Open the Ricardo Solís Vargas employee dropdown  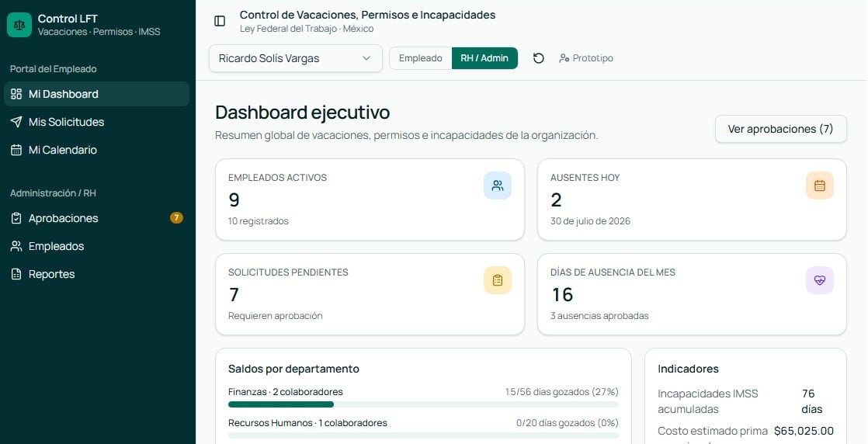click(x=296, y=58)
